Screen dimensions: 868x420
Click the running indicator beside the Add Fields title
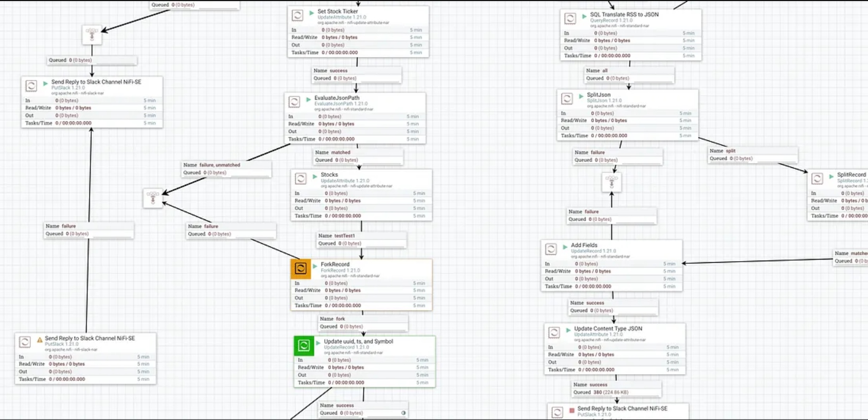(x=565, y=246)
